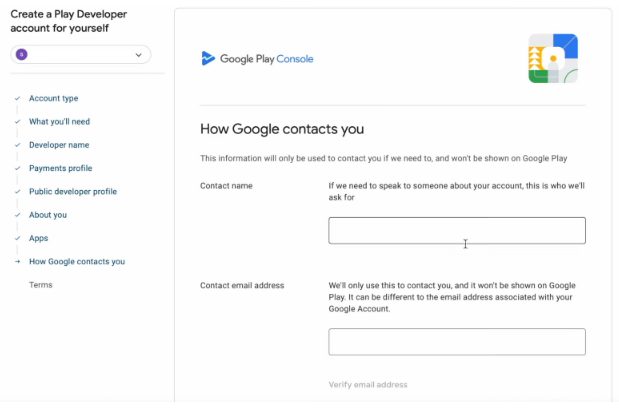Click checkmark beside About you
The image size is (619, 408).
(x=17, y=215)
